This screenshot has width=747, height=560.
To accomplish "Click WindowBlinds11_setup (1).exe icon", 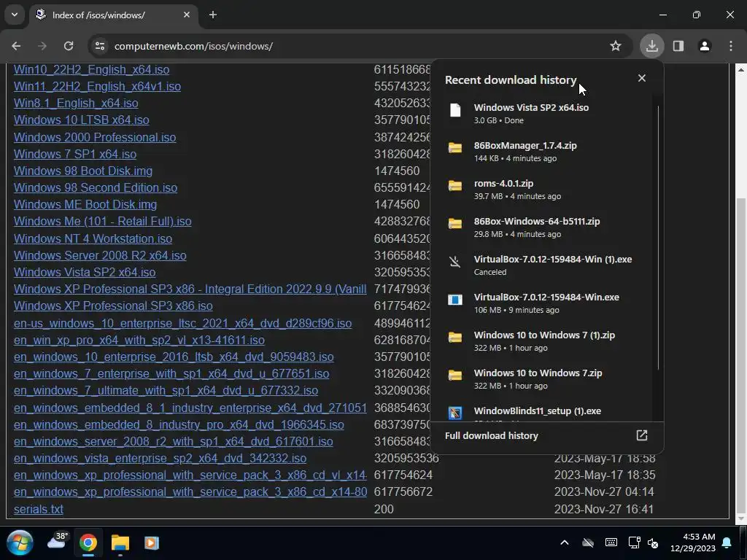I will 455,413.
